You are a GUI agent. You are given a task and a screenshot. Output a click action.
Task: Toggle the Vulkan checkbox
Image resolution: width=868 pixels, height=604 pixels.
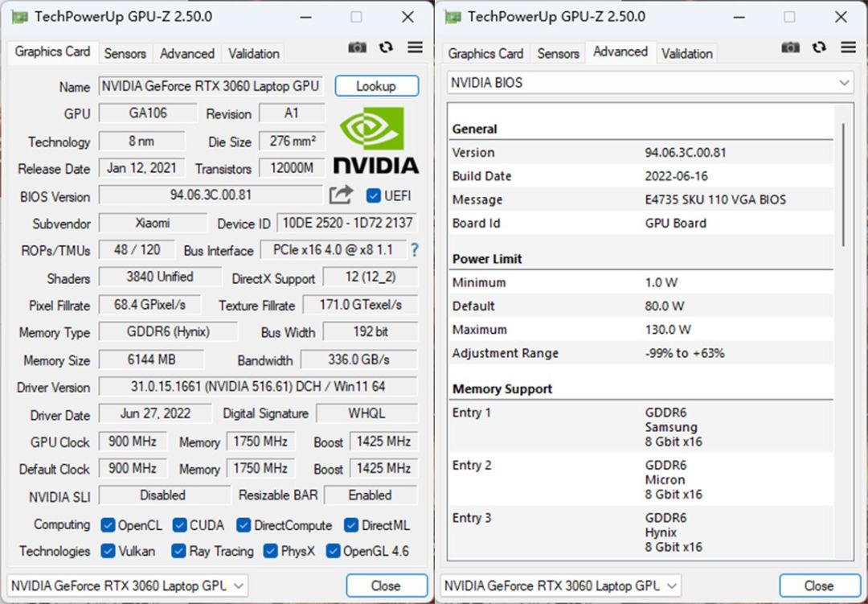[108, 551]
